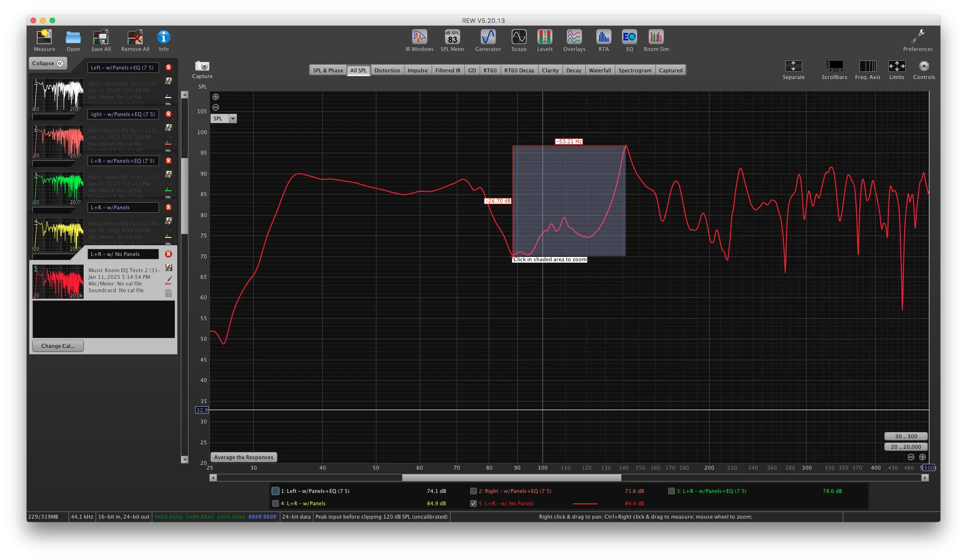Open Preferences wrench icon
967x560 pixels.
(x=918, y=37)
